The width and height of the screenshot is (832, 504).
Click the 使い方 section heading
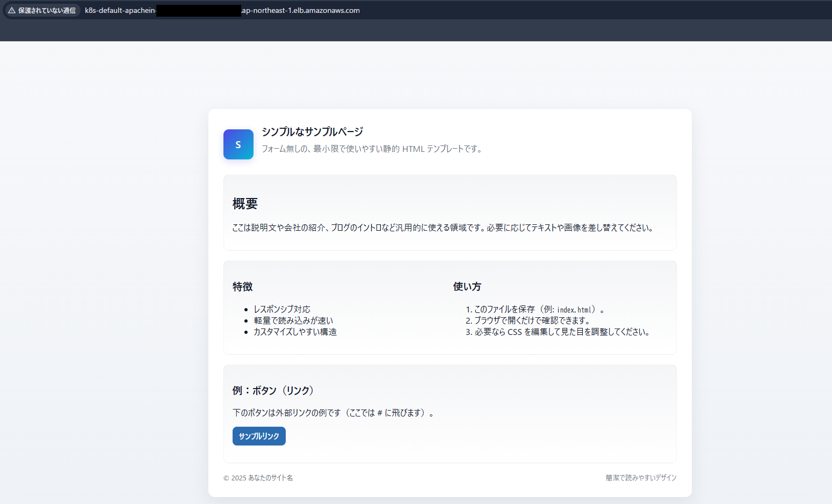467,287
